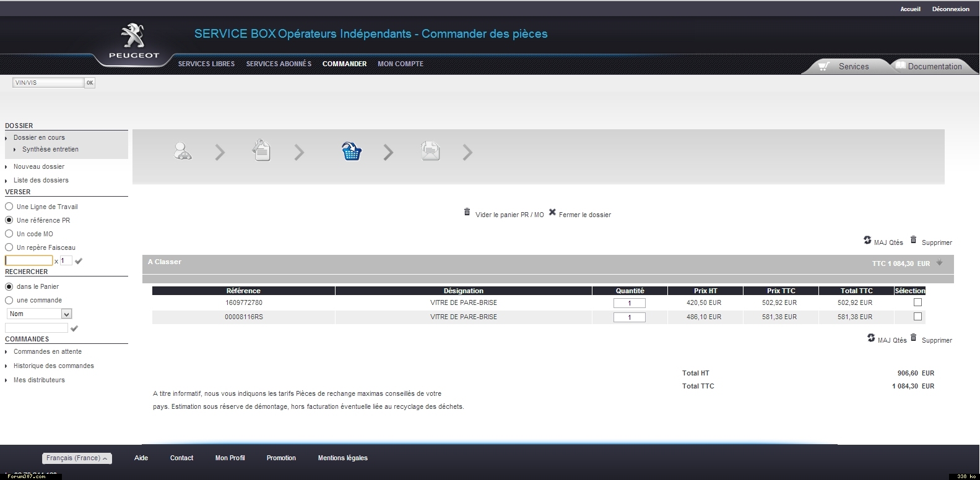Open the Français (France) language selector
980x480 pixels.
[x=77, y=458]
